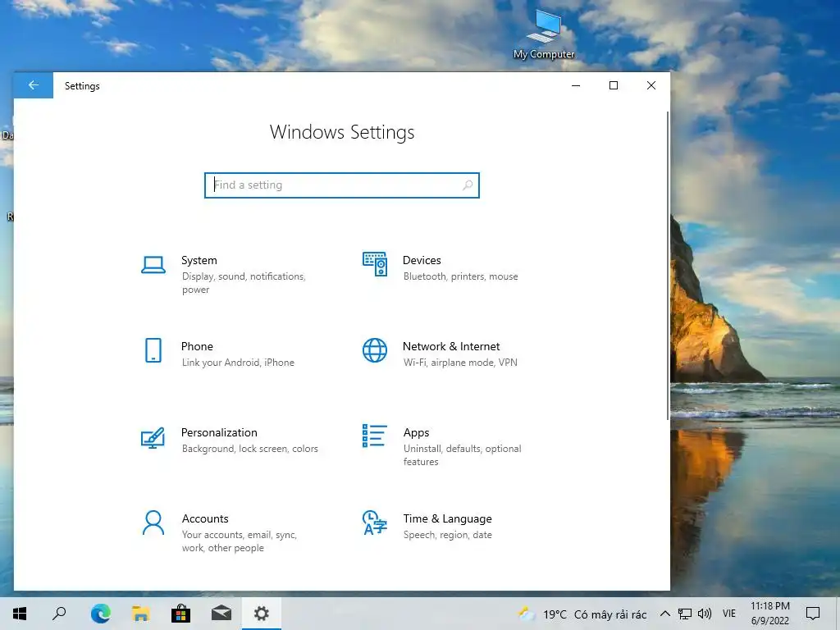Open the Mail app from taskbar

coord(221,614)
